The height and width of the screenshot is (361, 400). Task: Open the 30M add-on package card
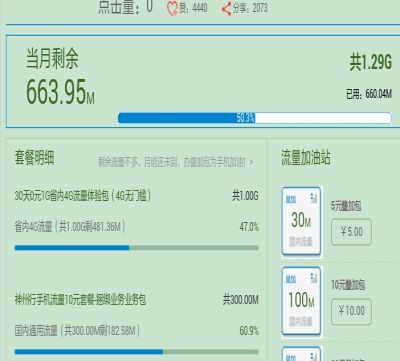(x=301, y=221)
